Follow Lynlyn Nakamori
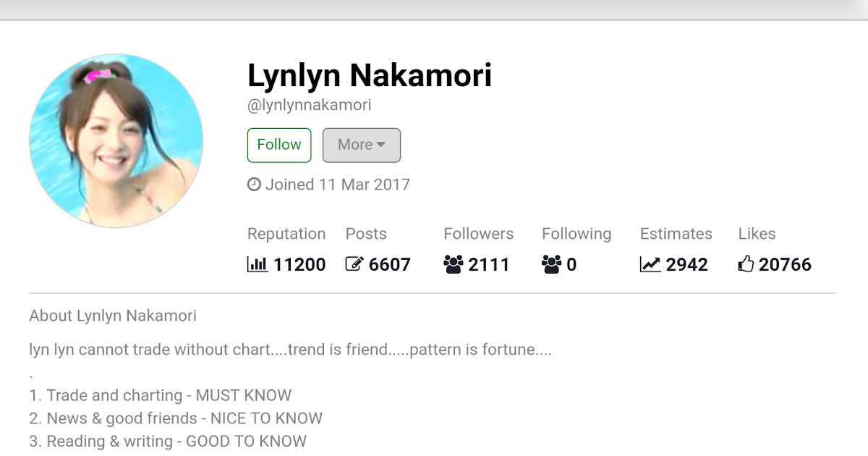 pyautogui.click(x=279, y=145)
